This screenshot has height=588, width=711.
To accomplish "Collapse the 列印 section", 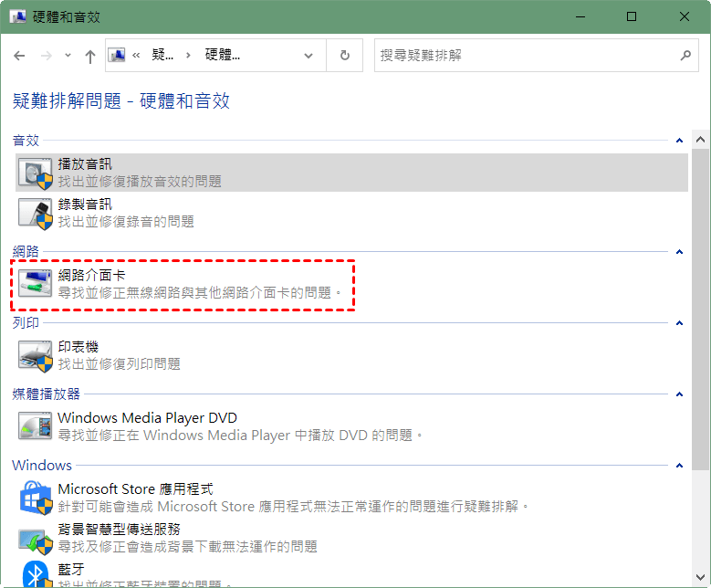I will pyautogui.click(x=679, y=323).
